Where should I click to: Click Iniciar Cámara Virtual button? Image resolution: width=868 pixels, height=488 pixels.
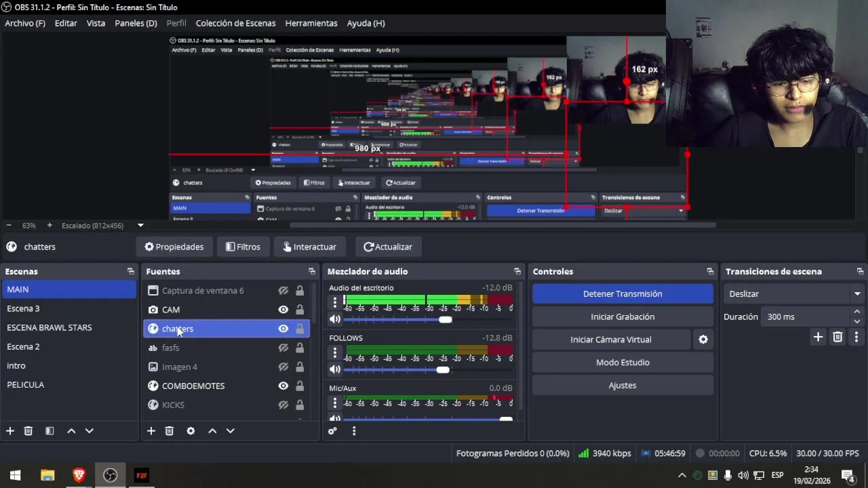coord(611,340)
